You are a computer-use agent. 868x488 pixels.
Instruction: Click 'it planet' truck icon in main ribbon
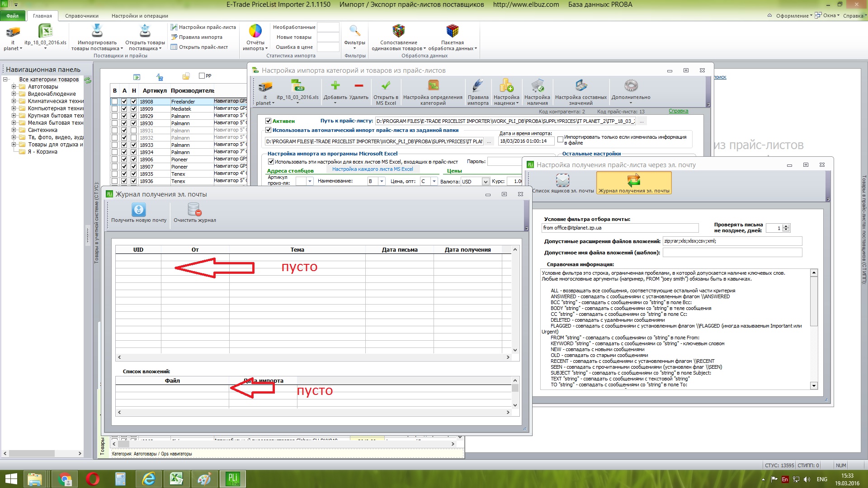pos(13,32)
